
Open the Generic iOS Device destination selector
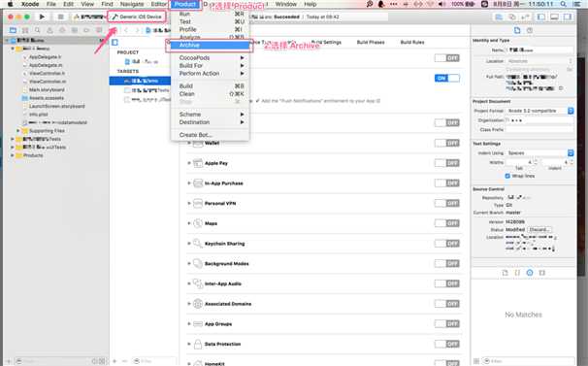[137, 17]
